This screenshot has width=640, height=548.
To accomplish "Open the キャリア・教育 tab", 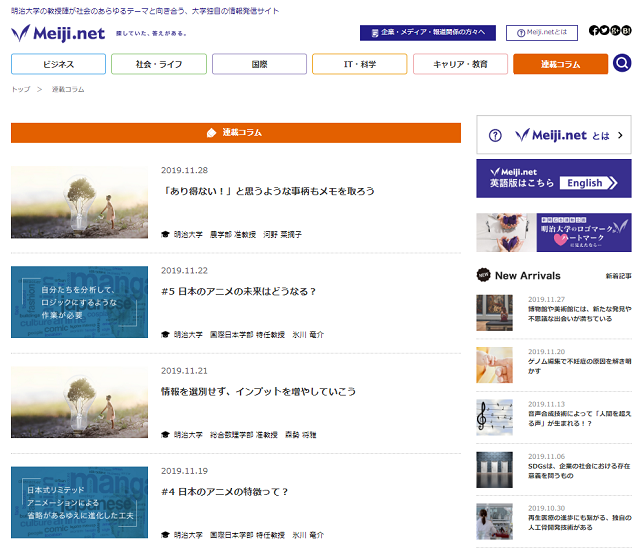I will pyautogui.click(x=460, y=64).
